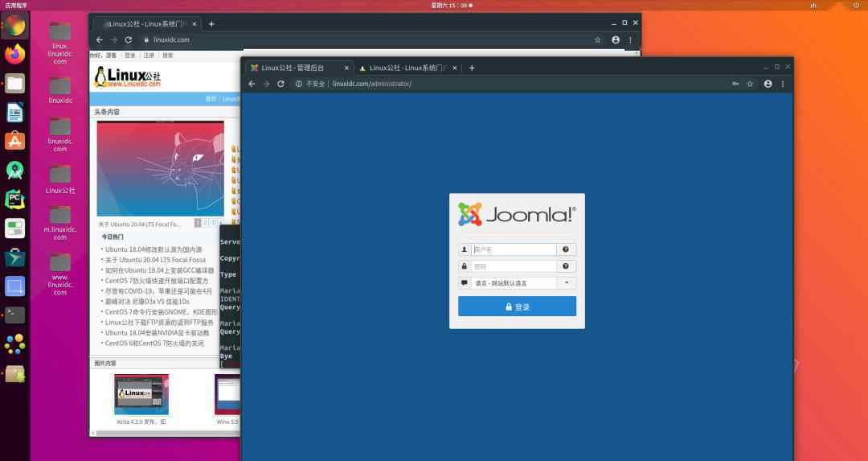Open the 语言 - 网站默认语言 language dropdown

click(x=523, y=283)
